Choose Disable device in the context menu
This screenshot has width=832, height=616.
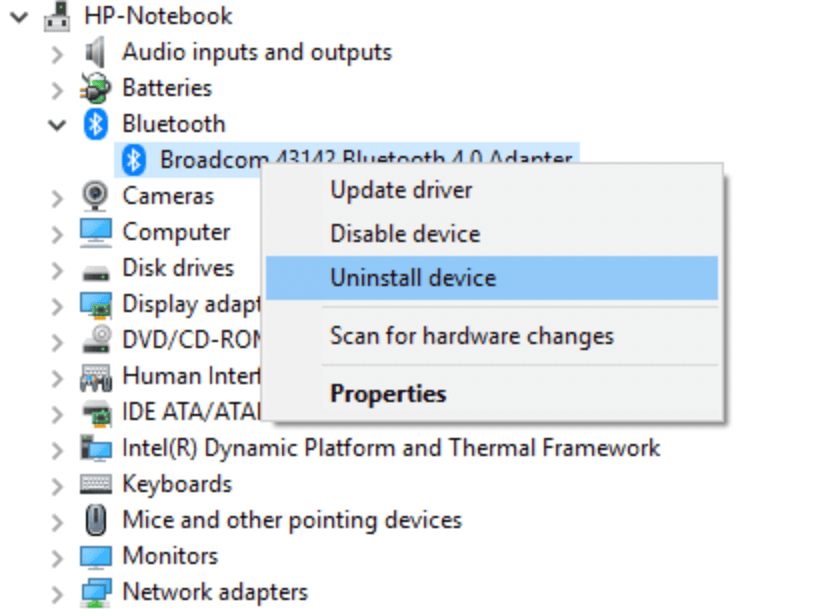pos(404,233)
